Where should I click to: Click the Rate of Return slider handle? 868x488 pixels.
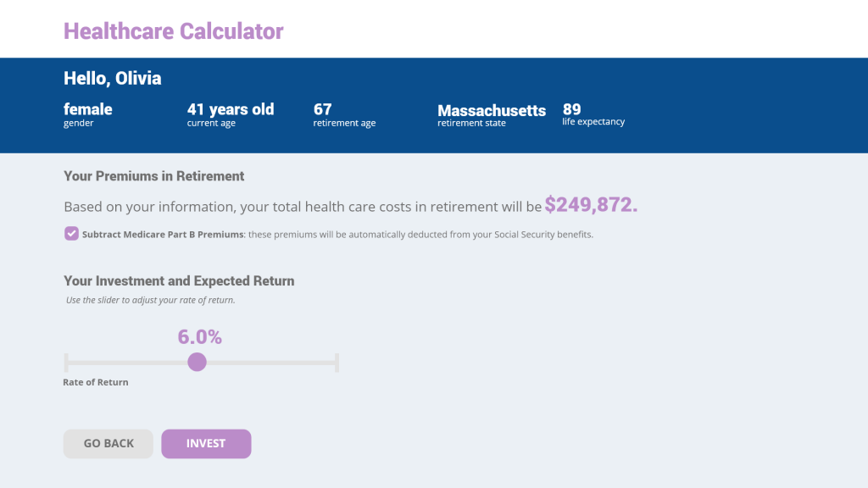point(197,362)
